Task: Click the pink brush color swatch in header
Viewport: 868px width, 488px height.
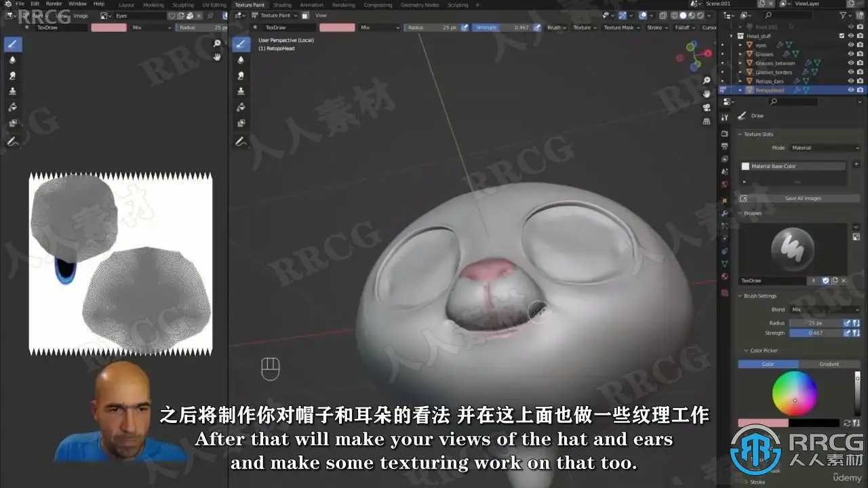Action: (x=337, y=28)
